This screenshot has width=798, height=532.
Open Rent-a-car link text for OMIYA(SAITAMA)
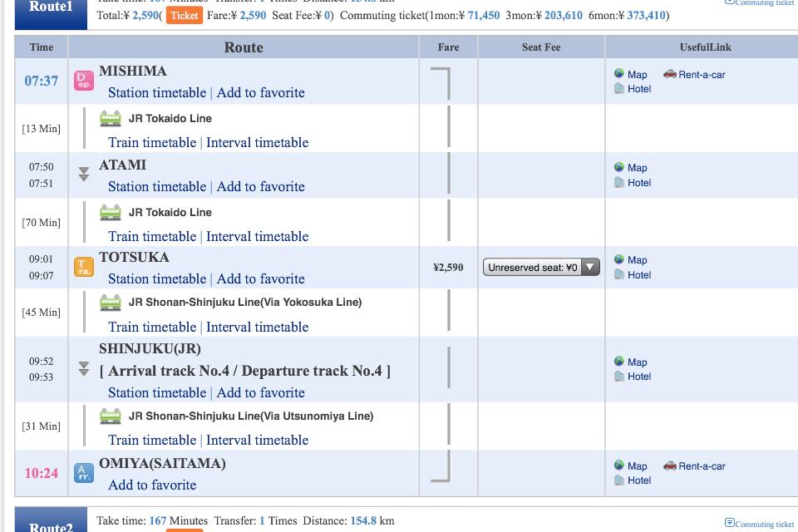tap(702, 465)
